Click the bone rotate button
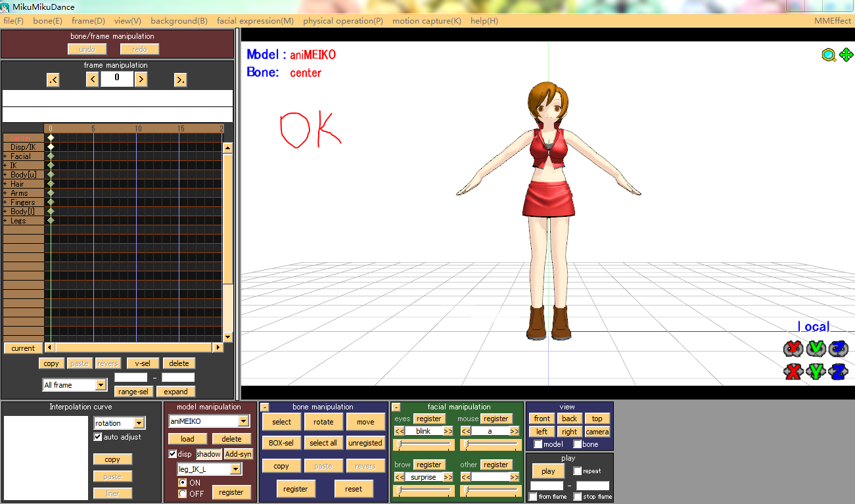This screenshot has height=504, width=855. pyautogui.click(x=323, y=422)
